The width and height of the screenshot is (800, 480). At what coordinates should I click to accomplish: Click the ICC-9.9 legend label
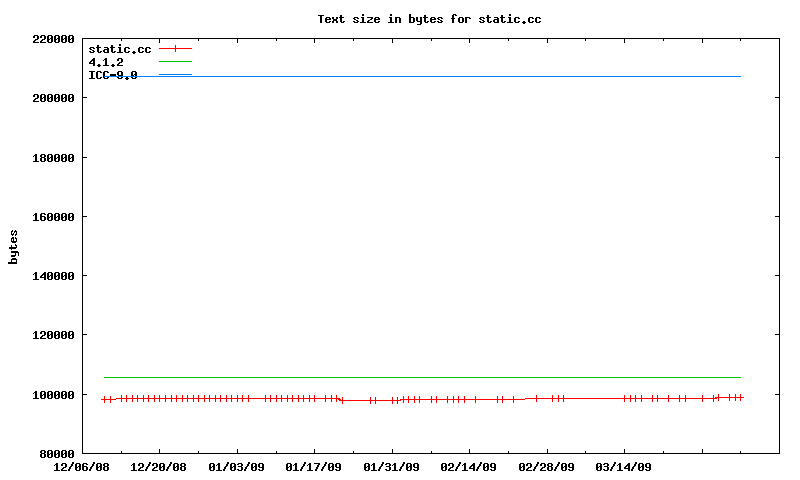coord(113,75)
